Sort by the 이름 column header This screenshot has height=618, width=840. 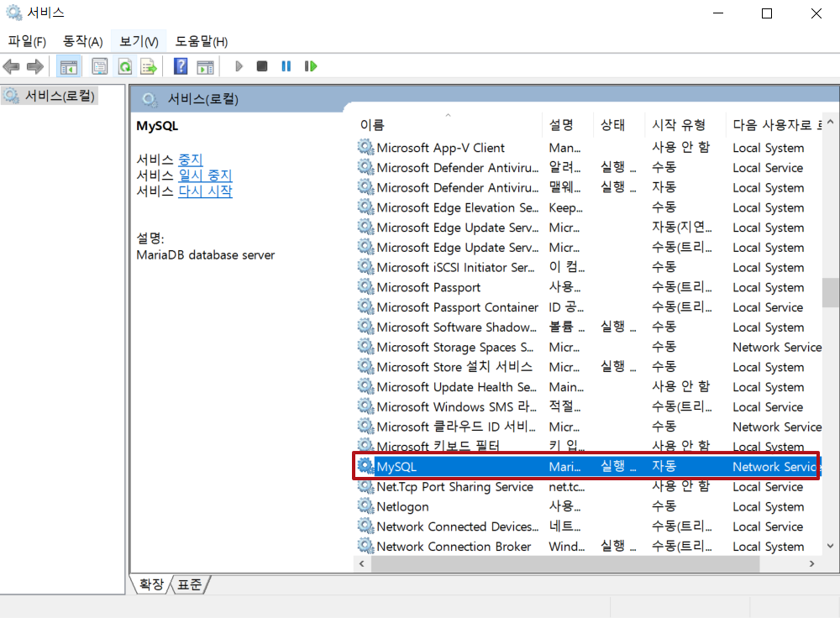[448, 125]
